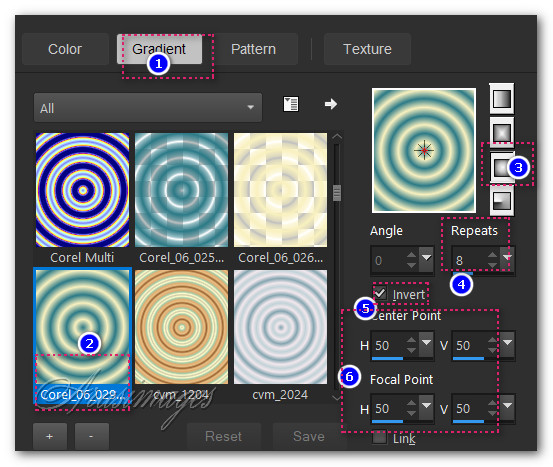Switch to the Texture tab
Image resolution: width=553 pixels, height=467 pixels.
point(367,49)
